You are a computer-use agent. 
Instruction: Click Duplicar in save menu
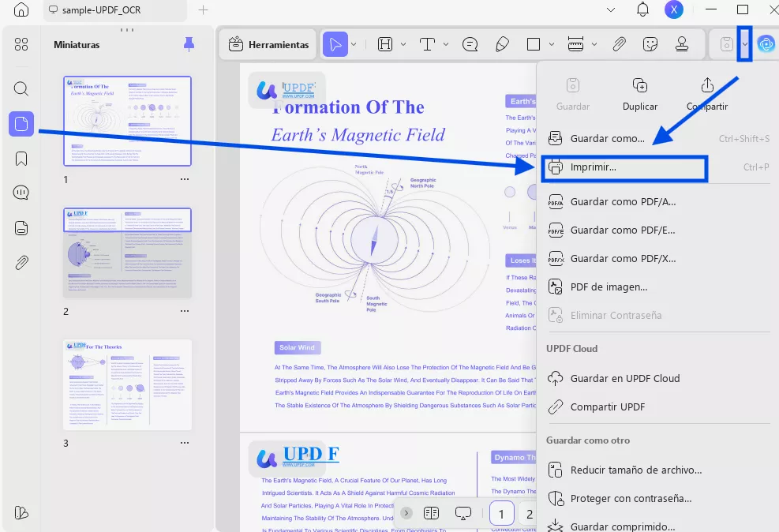[640, 95]
